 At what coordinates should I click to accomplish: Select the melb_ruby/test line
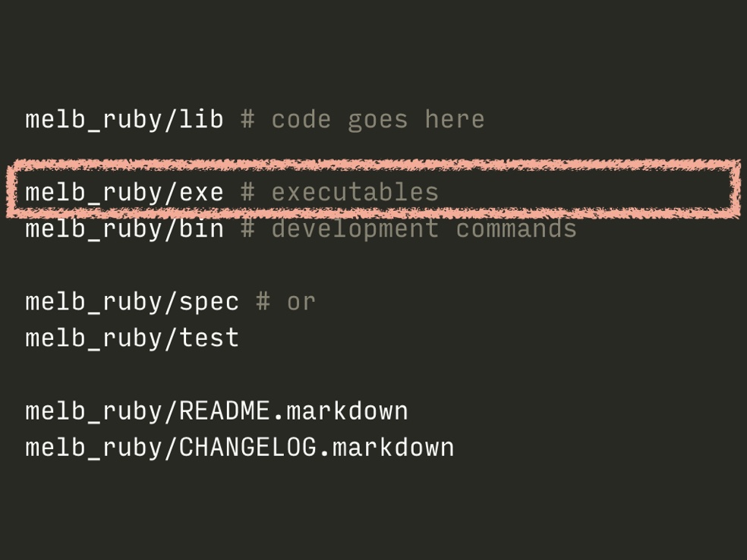click(132, 338)
